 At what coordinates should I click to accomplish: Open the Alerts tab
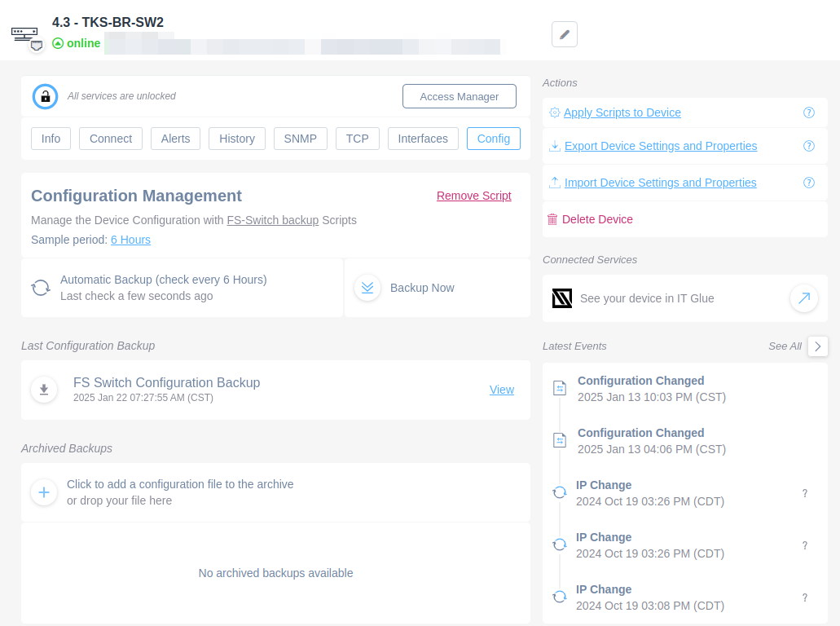[x=176, y=139]
